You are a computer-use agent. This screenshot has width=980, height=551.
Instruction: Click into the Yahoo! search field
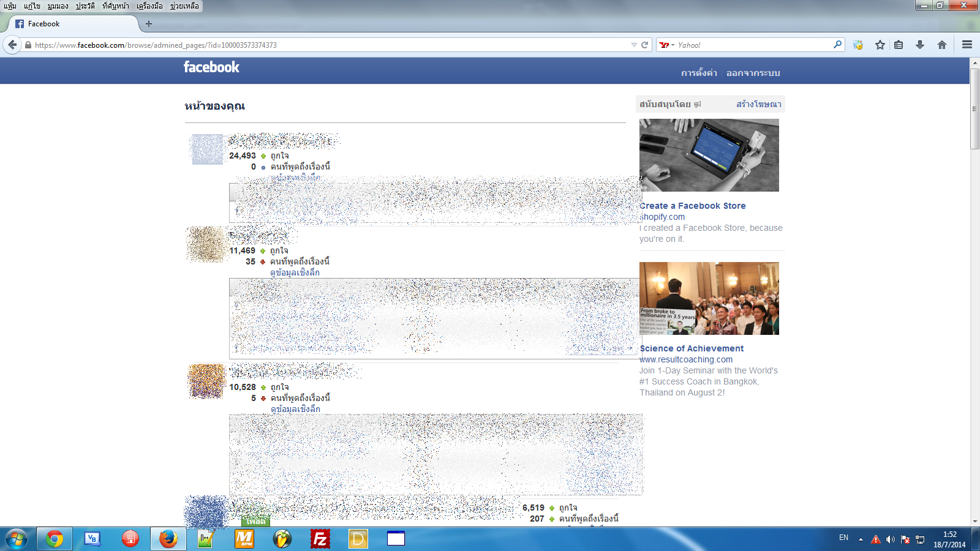tap(753, 45)
